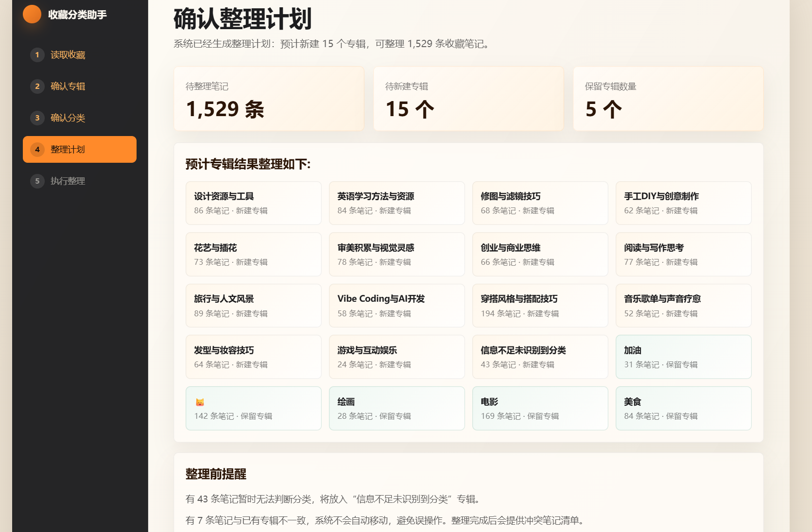This screenshot has width=812, height=532.
Task: Click the 确认整理计划 page title
Action: (242, 19)
